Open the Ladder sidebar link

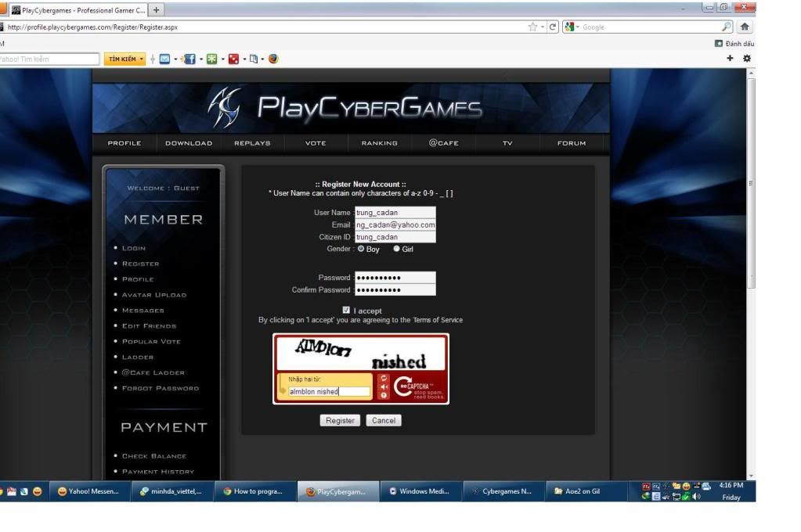138,358
